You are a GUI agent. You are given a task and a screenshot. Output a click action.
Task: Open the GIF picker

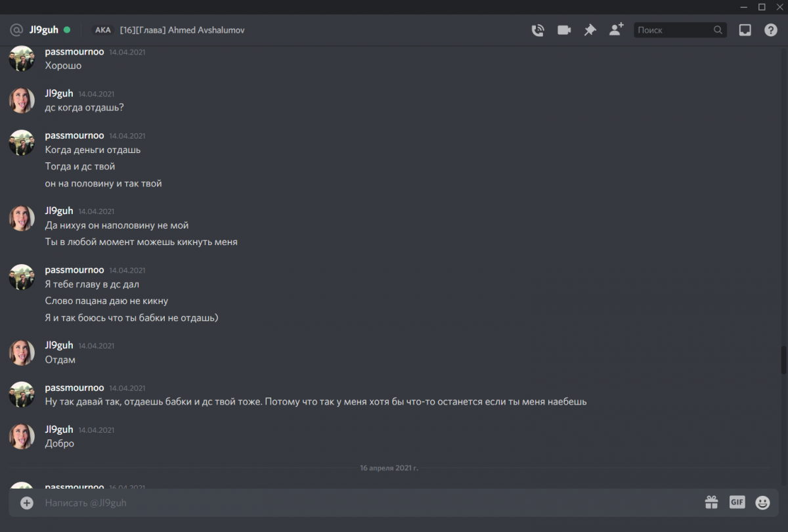pyautogui.click(x=737, y=502)
